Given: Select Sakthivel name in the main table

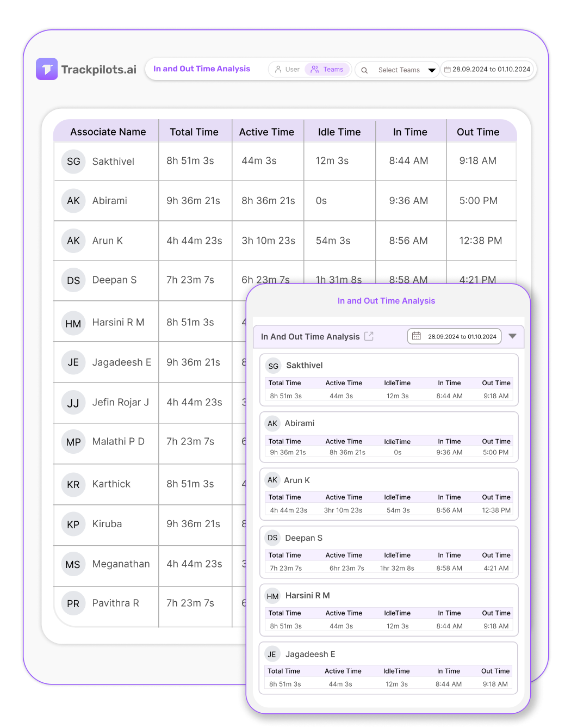Looking at the screenshot, I should [x=113, y=161].
